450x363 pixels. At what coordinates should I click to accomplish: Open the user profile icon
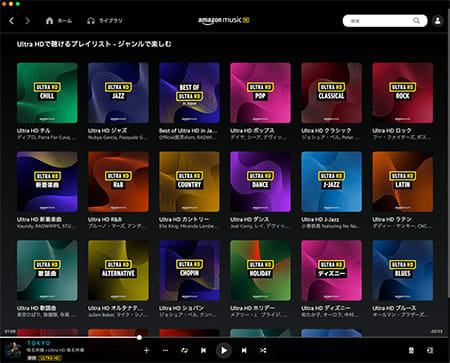438,21
